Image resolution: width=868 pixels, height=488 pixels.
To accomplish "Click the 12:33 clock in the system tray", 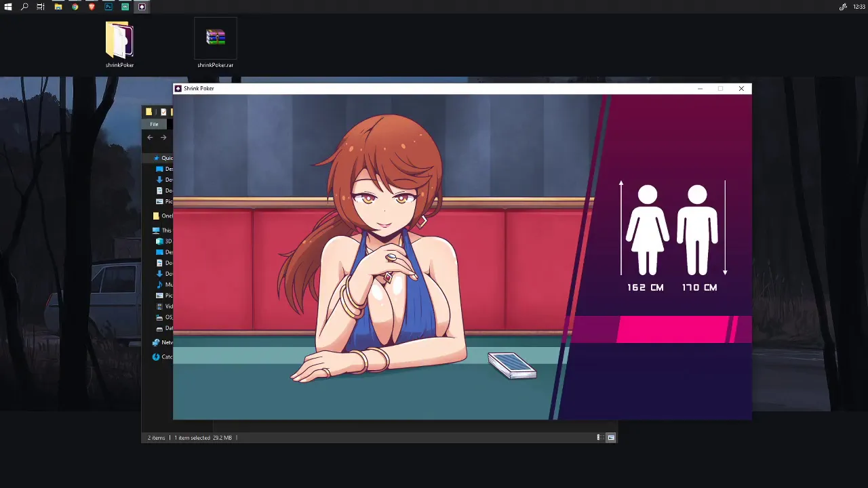I will pos(858,7).
